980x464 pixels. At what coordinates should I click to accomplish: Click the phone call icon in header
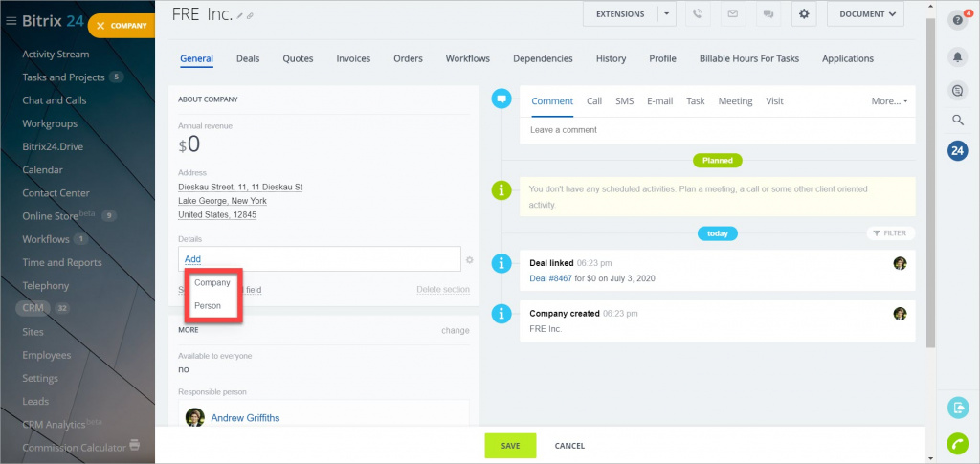pos(698,13)
